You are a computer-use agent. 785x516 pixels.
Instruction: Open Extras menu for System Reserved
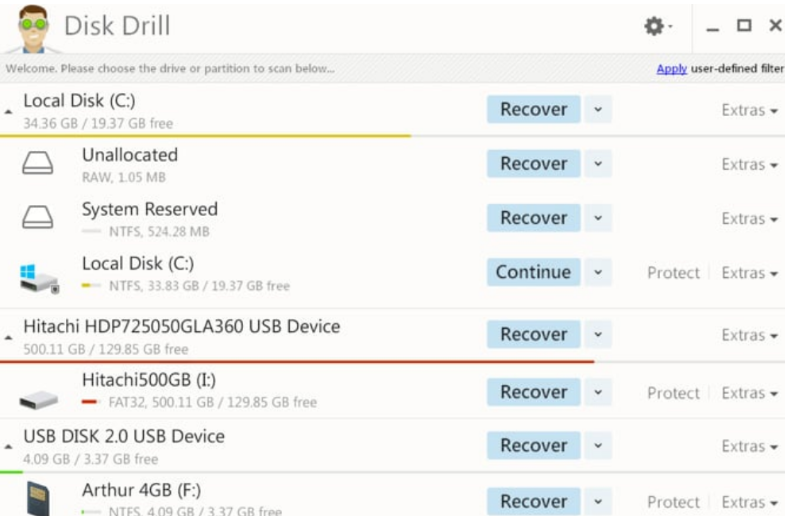point(749,219)
